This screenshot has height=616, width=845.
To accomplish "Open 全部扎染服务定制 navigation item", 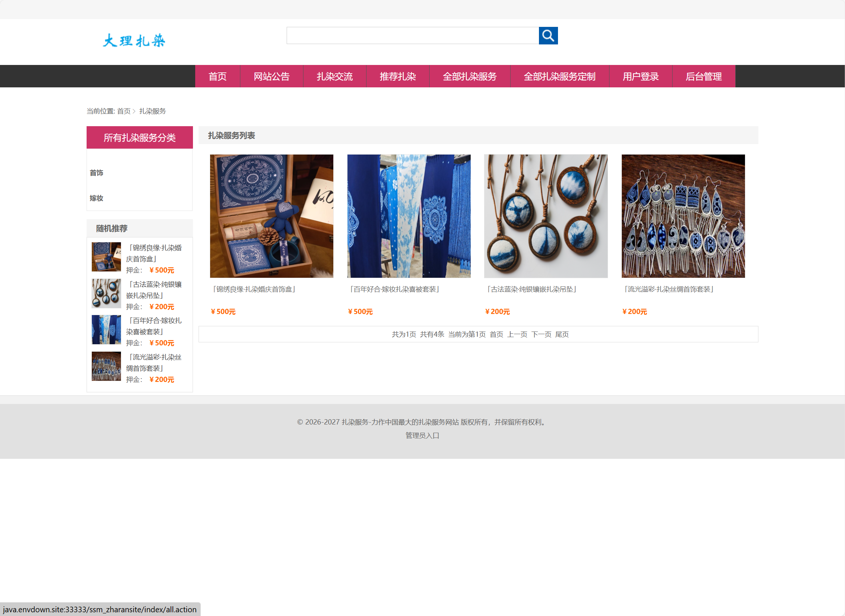I will (x=559, y=77).
